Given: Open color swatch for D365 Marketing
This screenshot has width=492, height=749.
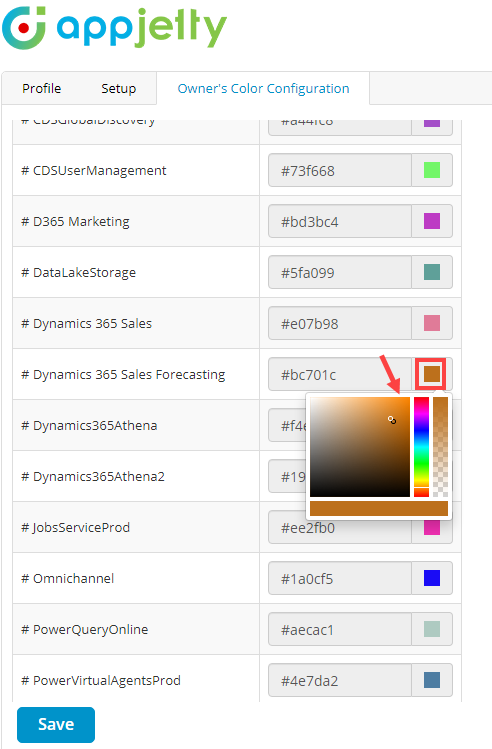Looking at the screenshot, I should click(x=432, y=221).
